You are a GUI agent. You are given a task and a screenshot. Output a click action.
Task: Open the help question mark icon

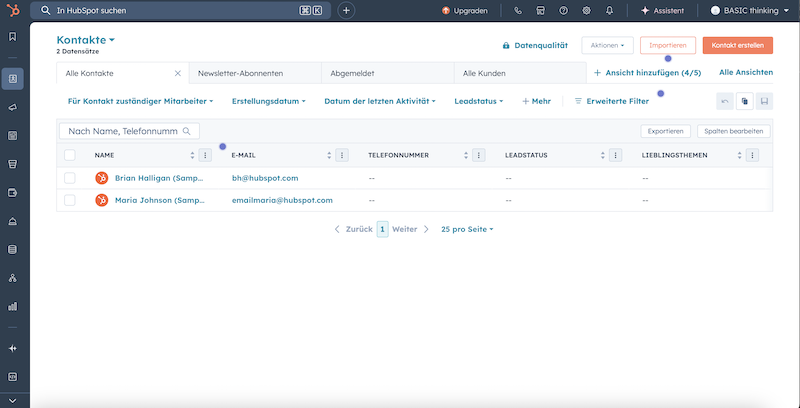tap(563, 10)
